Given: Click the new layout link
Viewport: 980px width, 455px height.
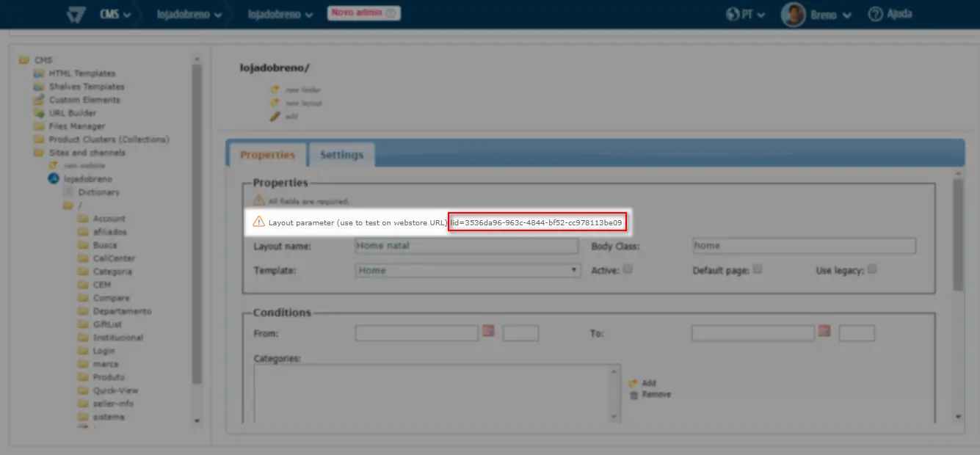Looking at the screenshot, I should (x=303, y=103).
